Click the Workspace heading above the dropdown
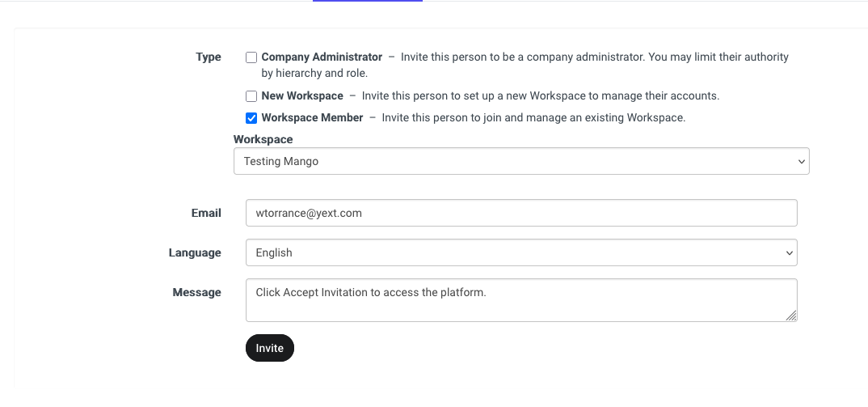Image resolution: width=868 pixels, height=407 pixels. [x=263, y=139]
